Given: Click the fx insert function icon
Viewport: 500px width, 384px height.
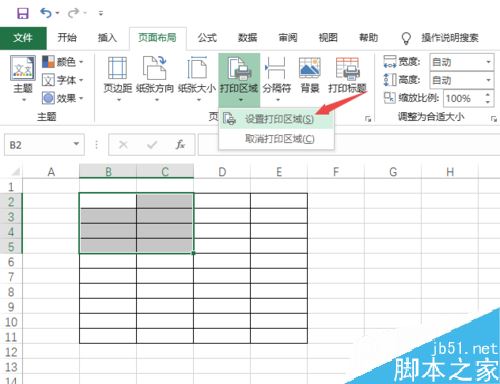Looking at the screenshot, I should [x=180, y=145].
